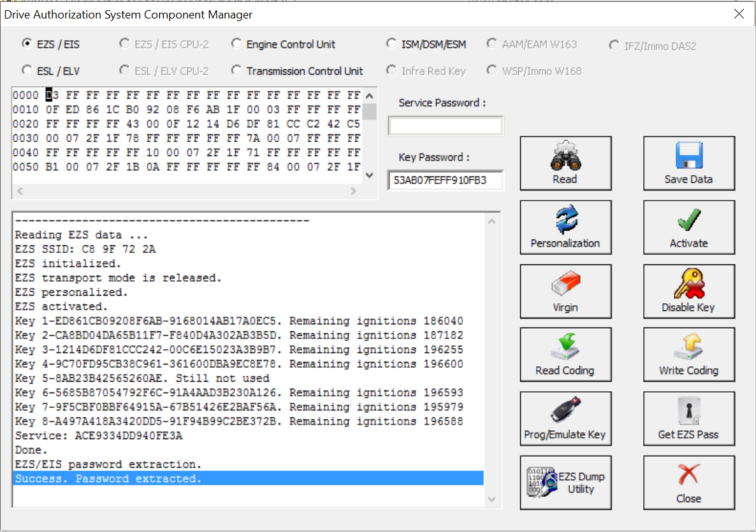Open Prog/Emulate Key via key fob icon
756x532 pixels.
565,412
